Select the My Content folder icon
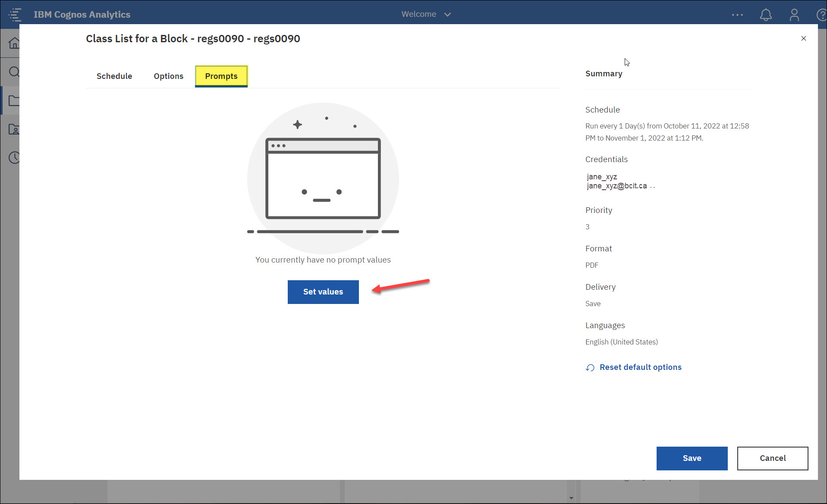 click(x=14, y=129)
